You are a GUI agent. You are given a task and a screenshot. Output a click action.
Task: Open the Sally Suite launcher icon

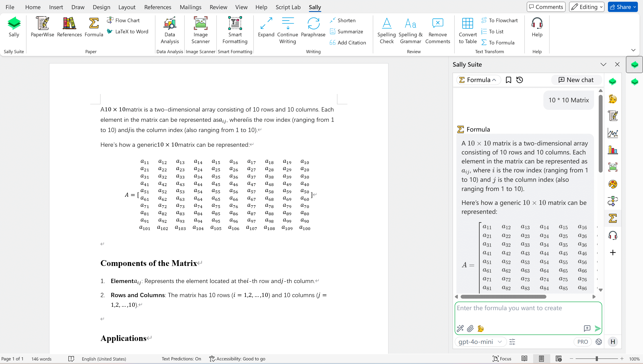point(14,27)
